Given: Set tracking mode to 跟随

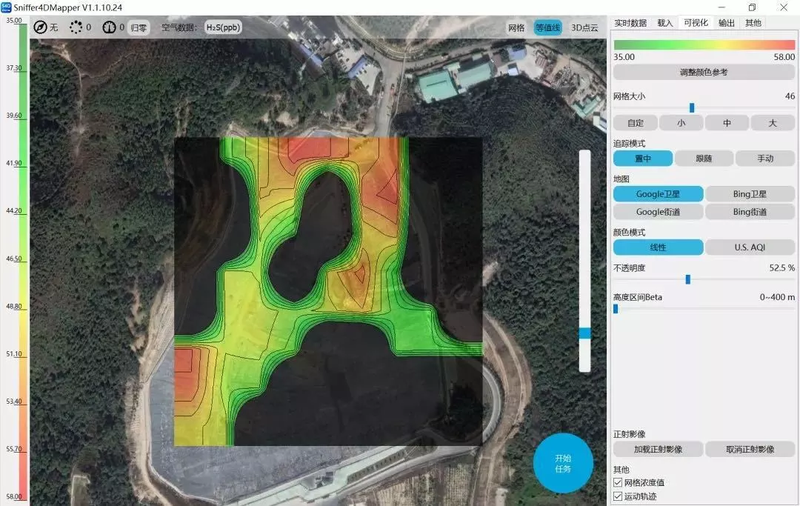Looking at the screenshot, I should 704,159.
